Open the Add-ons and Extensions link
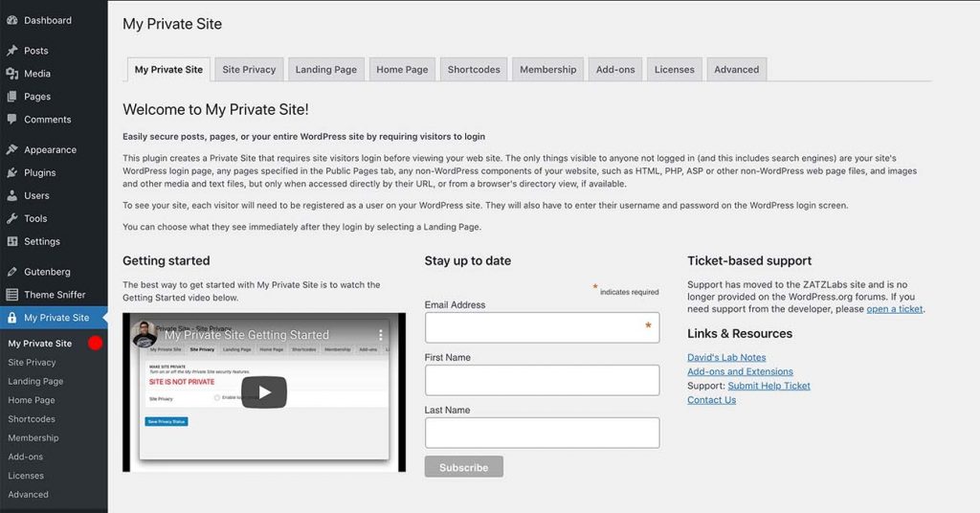The height and width of the screenshot is (513, 980). (x=740, y=371)
